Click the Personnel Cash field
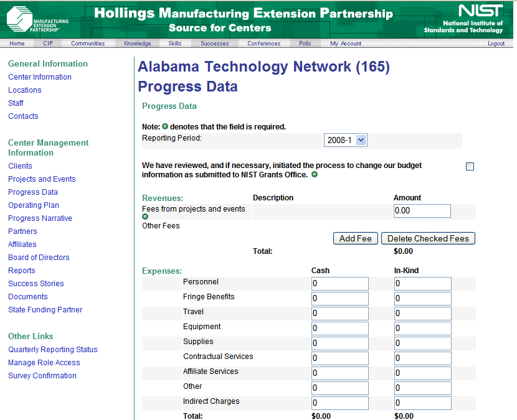The image size is (517, 420). (x=340, y=284)
